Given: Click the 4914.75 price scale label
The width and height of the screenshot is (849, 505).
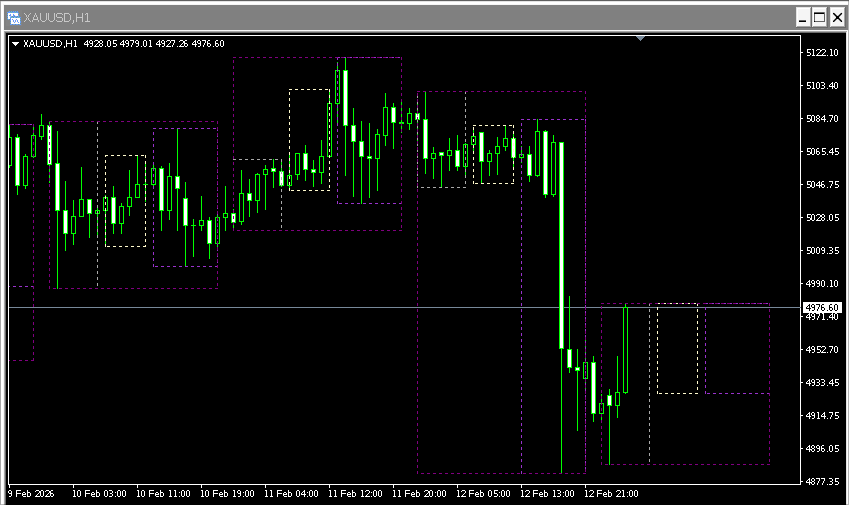Looking at the screenshot, I should (822, 416).
